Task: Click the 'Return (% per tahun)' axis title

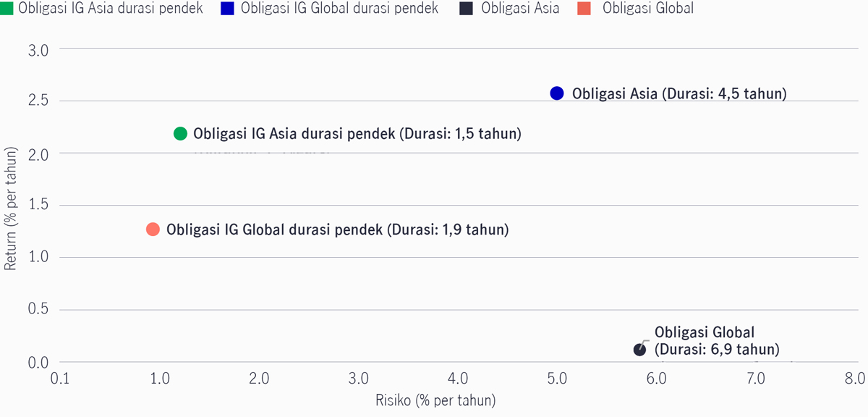Action: 10,209
